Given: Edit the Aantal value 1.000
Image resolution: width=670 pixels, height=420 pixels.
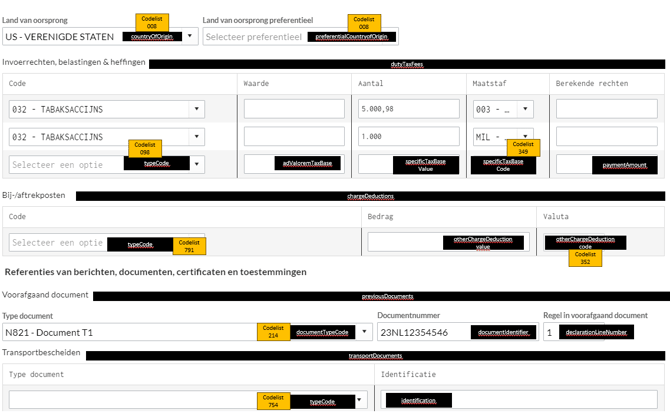Looking at the screenshot, I should [408, 137].
